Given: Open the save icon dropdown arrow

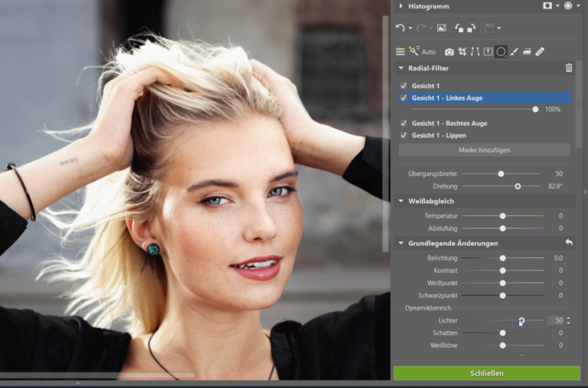Looking at the screenshot, I should pos(500,28).
